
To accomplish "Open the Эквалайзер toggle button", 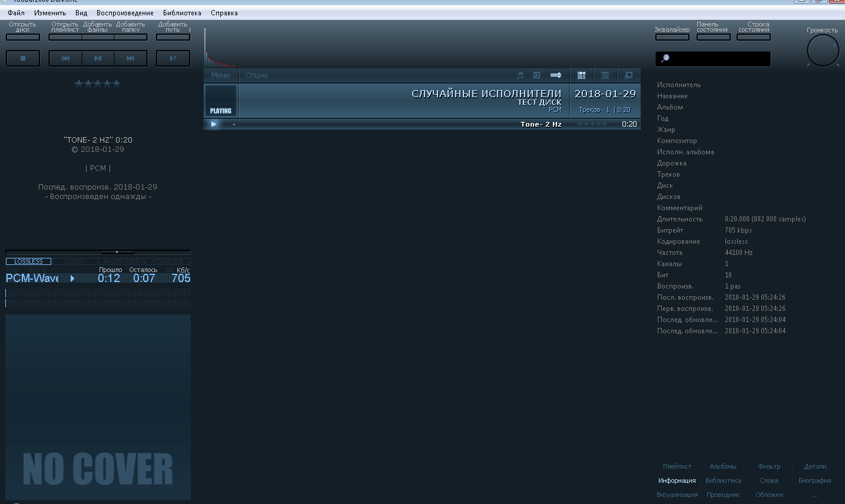I will coord(672,37).
